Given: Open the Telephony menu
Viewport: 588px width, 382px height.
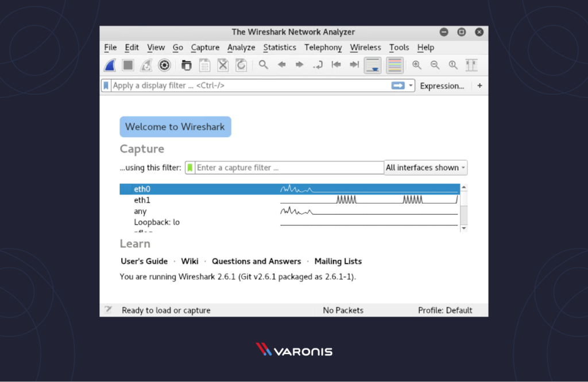Looking at the screenshot, I should (323, 47).
